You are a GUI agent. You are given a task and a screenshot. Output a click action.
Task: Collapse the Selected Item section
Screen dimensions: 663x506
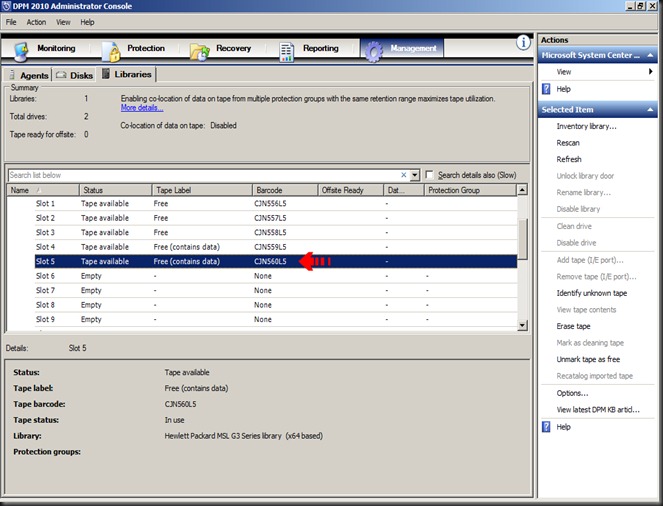click(650, 109)
